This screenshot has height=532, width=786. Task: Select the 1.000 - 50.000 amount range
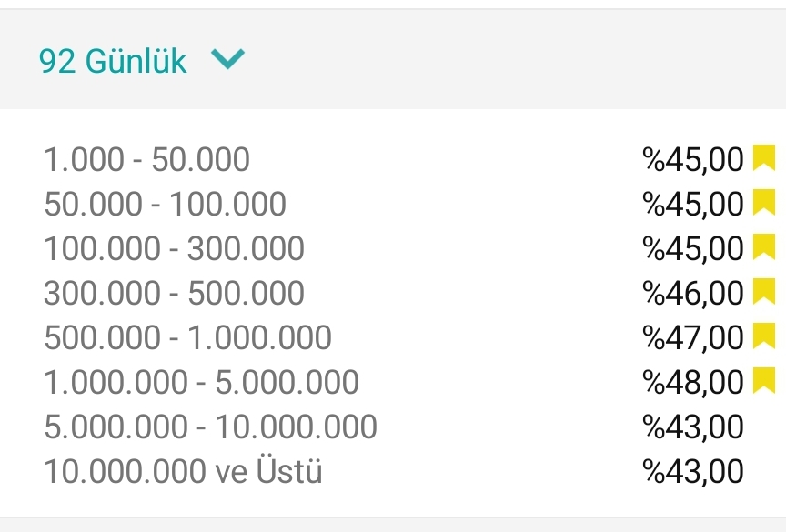146,160
